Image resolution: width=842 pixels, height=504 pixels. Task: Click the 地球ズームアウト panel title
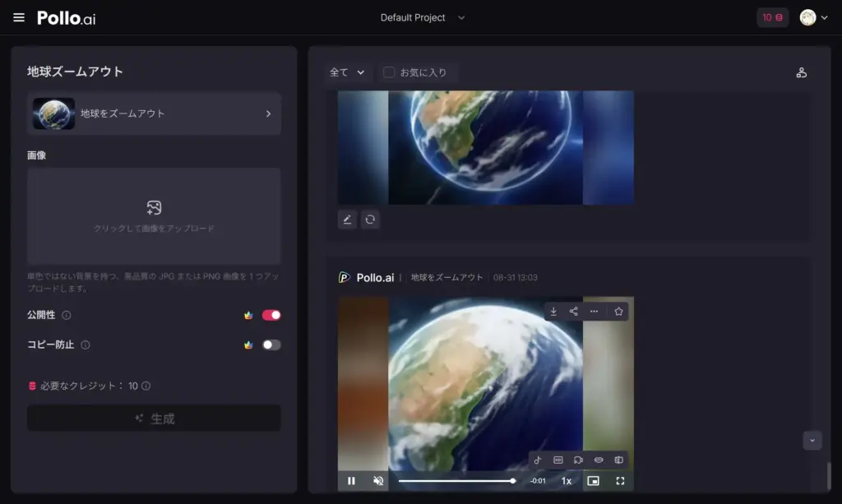(x=75, y=72)
